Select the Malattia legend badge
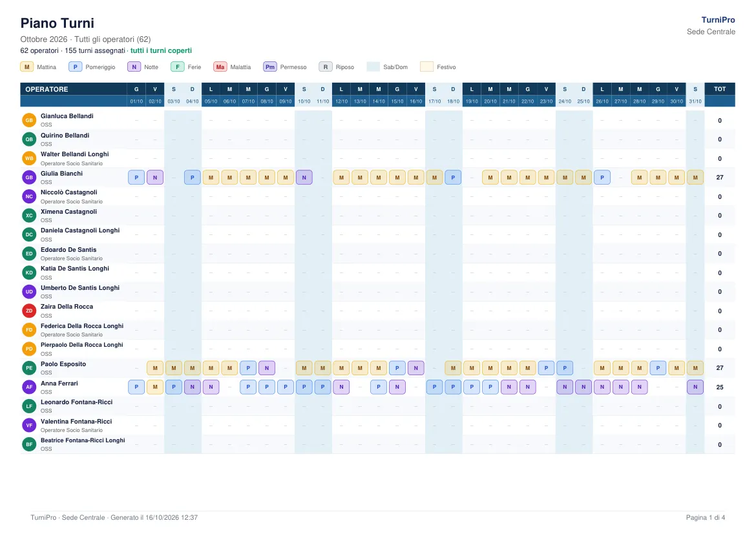The image size is (756, 534). coord(220,67)
